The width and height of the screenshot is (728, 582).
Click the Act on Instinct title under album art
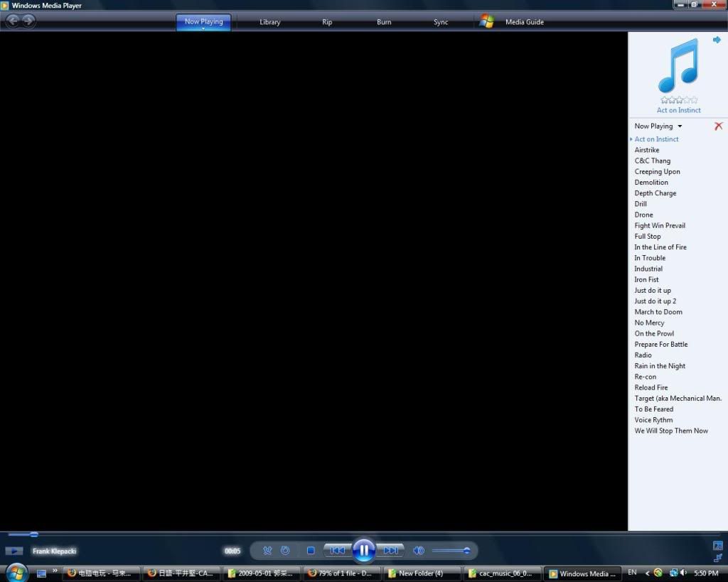[678, 110]
